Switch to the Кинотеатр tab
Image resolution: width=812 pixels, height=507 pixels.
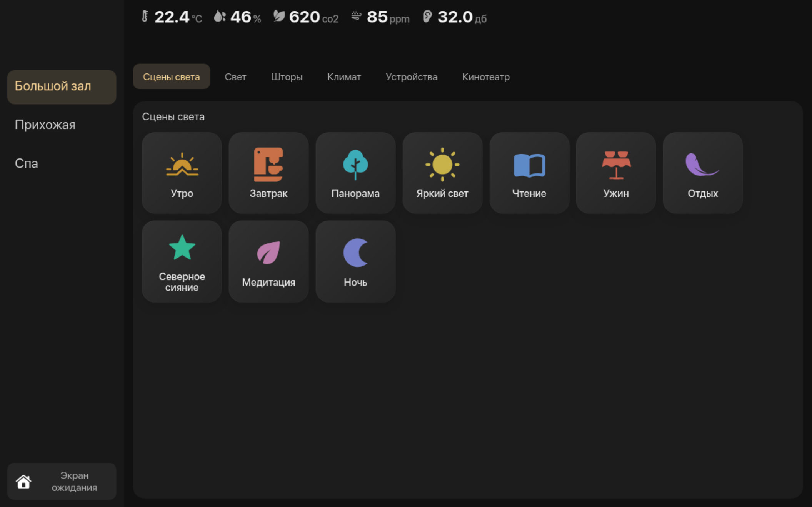point(486,76)
